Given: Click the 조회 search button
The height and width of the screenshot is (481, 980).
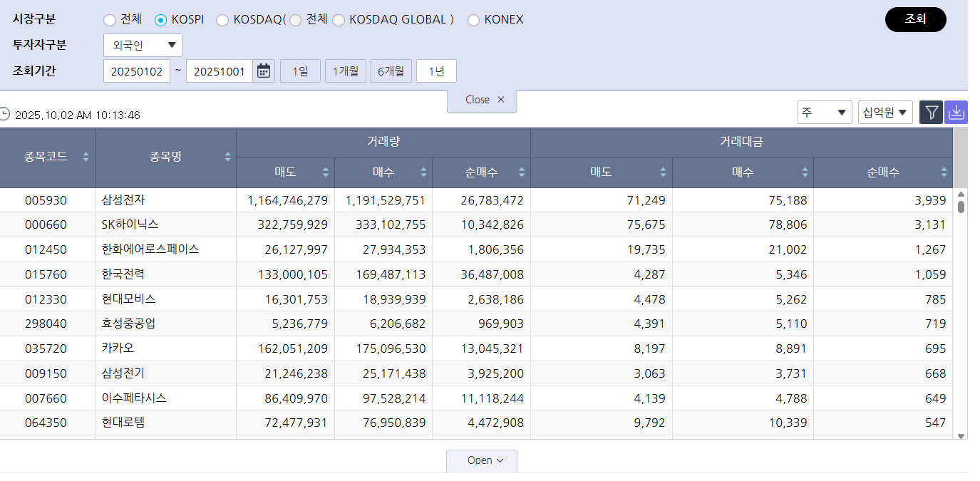Looking at the screenshot, I should 915,19.
